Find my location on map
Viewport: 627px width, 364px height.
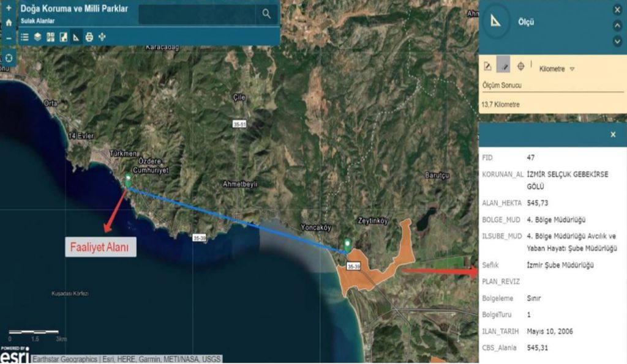click(8, 58)
